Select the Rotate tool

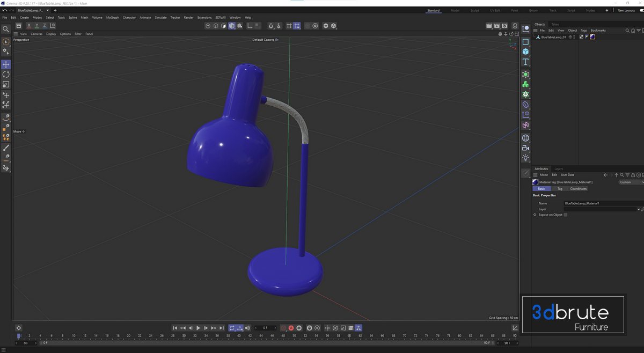click(6, 75)
